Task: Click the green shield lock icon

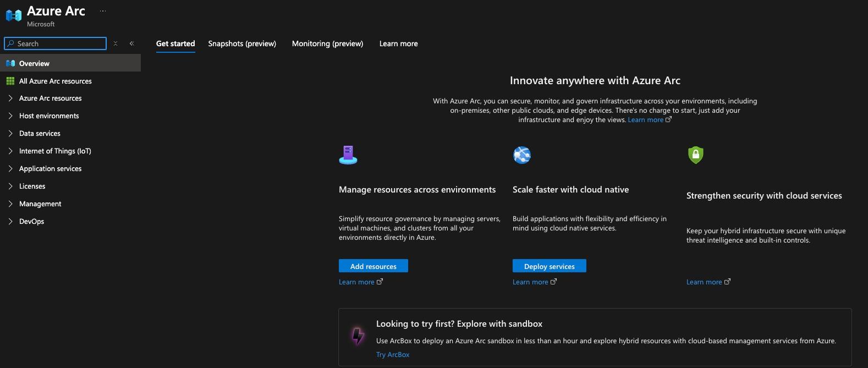Action: coord(696,155)
